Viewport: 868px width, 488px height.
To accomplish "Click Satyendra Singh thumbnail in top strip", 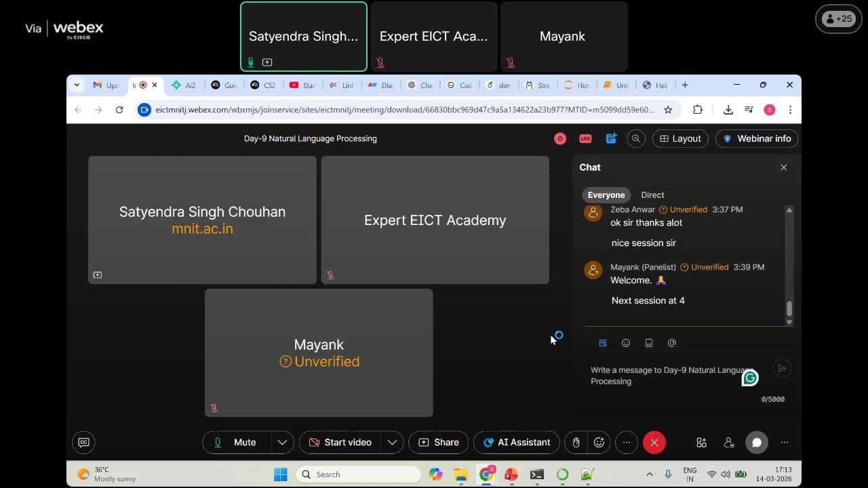I will click(x=304, y=37).
